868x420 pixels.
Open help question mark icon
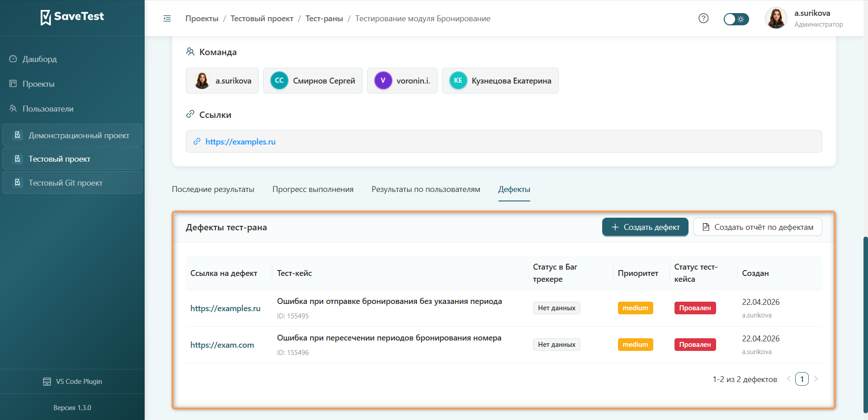703,19
